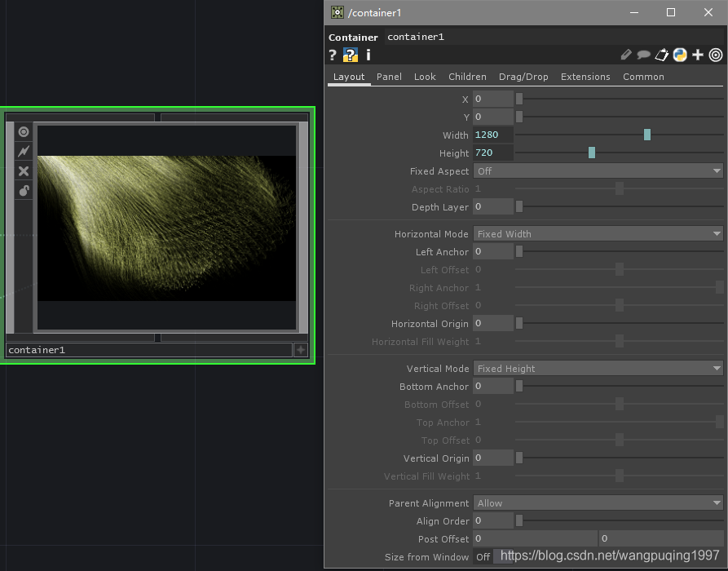Click the Fixed Aspect parameter label
Image resolution: width=728 pixels, height=571 pixels.
pos(439,171)
